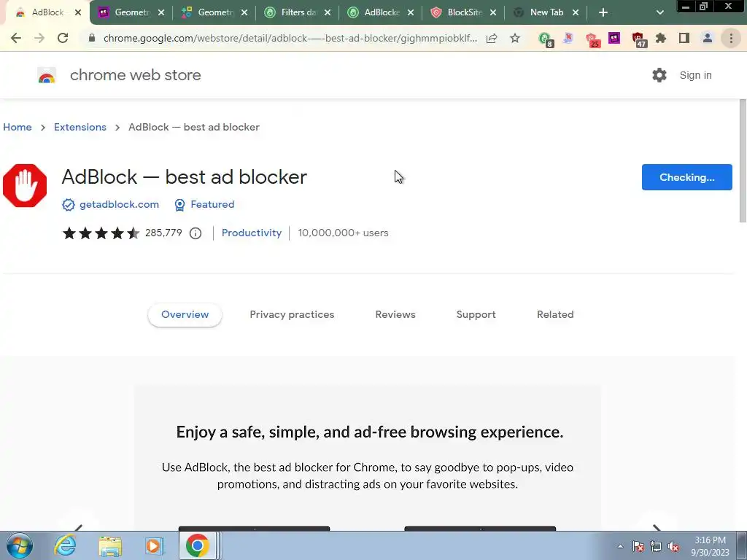Expand the tab search dropdown arrow
This screenshot has height=560, width=747.
(659, 12)
